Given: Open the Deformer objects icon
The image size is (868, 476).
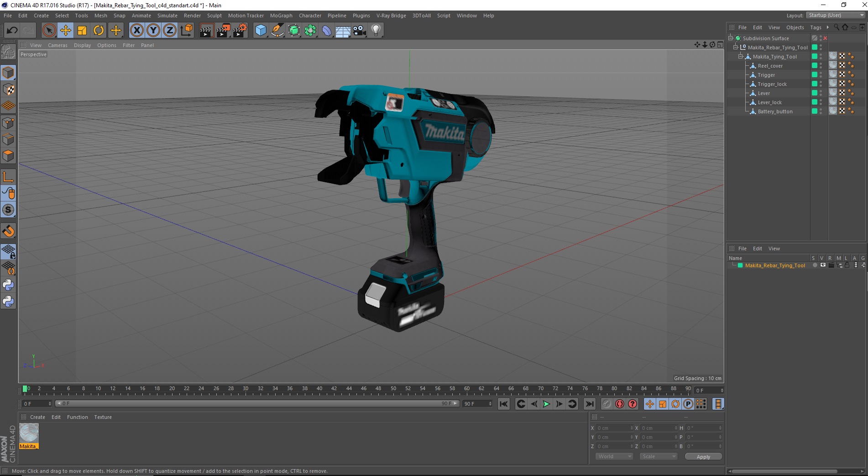Looking at the screenshot, I should [x=327, y=31].
